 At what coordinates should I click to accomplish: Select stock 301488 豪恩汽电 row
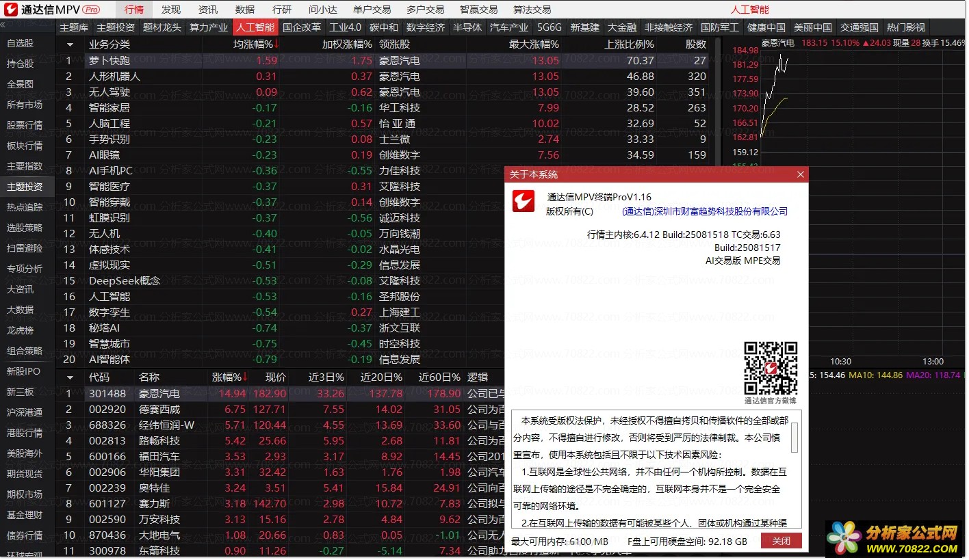tap(281, 393)
